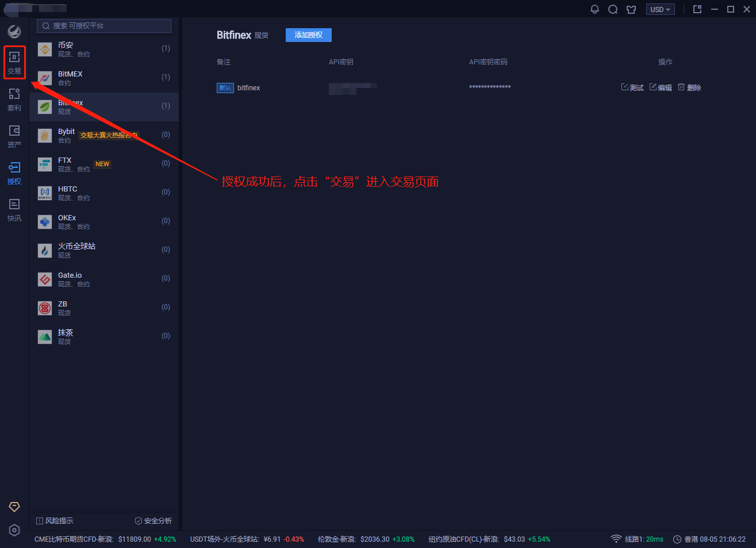The image size is (756, 548).
Task: Select the 币安 exchange row
Action: pyautogui.click(x=104, y=49)
